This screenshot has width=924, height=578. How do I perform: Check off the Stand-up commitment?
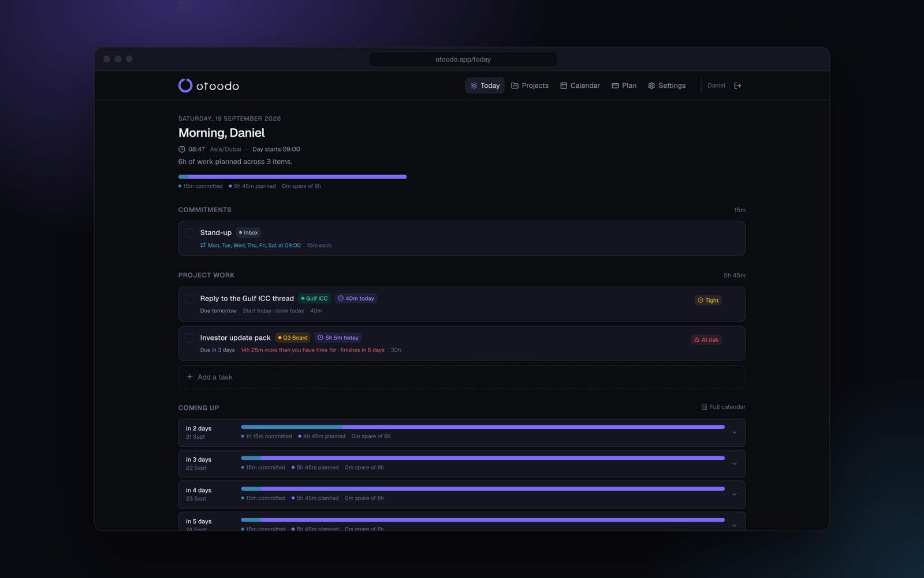(x=189, y=233)
